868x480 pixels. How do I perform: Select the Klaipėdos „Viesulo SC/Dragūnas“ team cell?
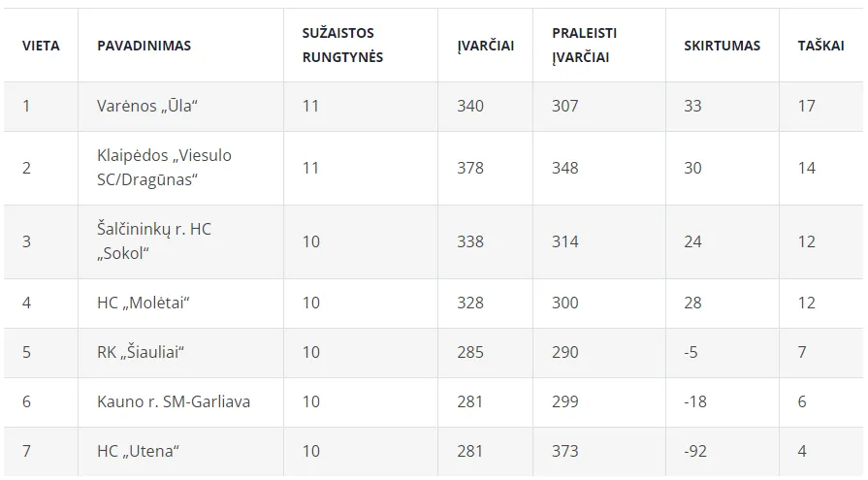click(x=164, y=168)
